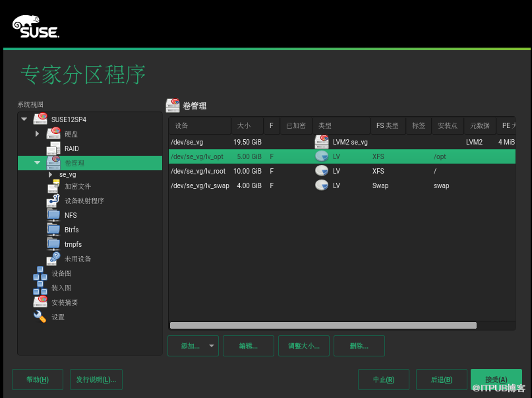The width and height of the screenshot is (532, 398).
Task: Select 安装摘要 in system view
Action: 65,302
